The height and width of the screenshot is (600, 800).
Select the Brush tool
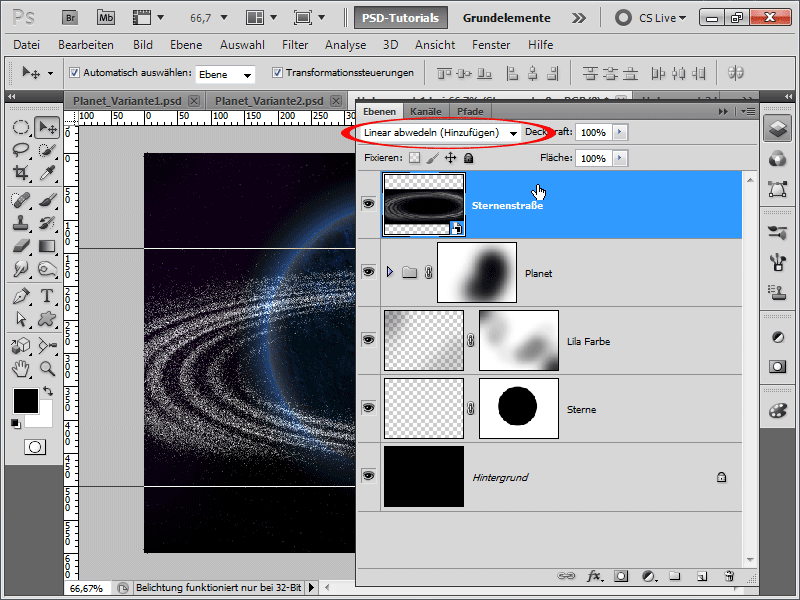pos(47,199)
